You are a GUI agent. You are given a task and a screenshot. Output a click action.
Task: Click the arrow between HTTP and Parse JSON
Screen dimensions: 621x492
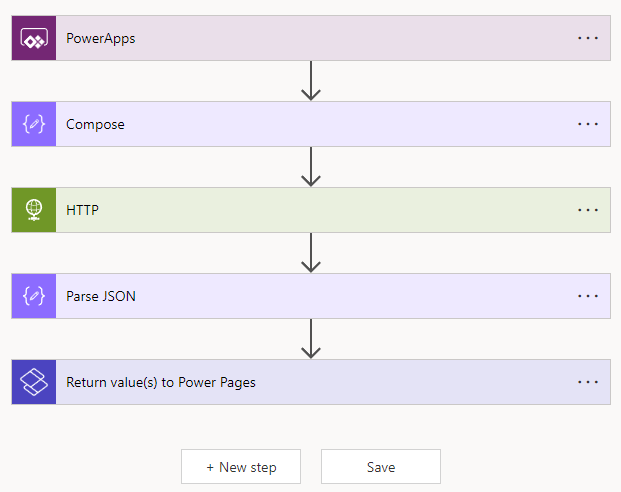click(311, 253)
